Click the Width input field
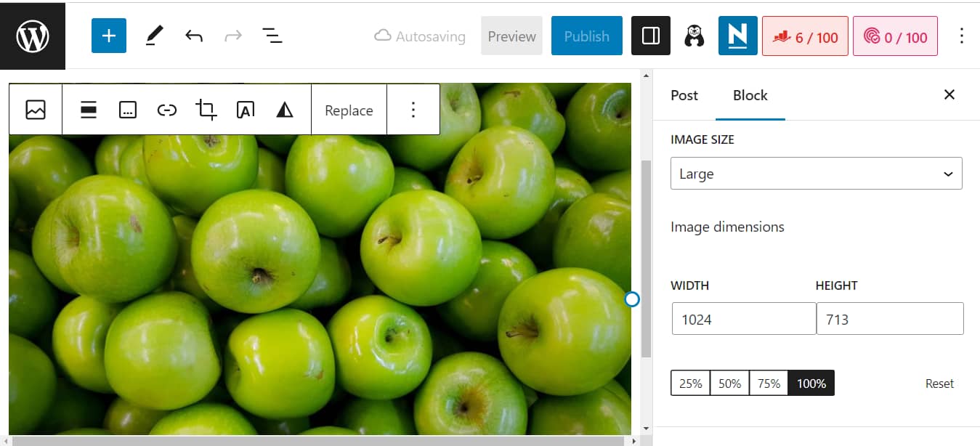The width and height of the screenshot is (980, 446). (743, 319)
